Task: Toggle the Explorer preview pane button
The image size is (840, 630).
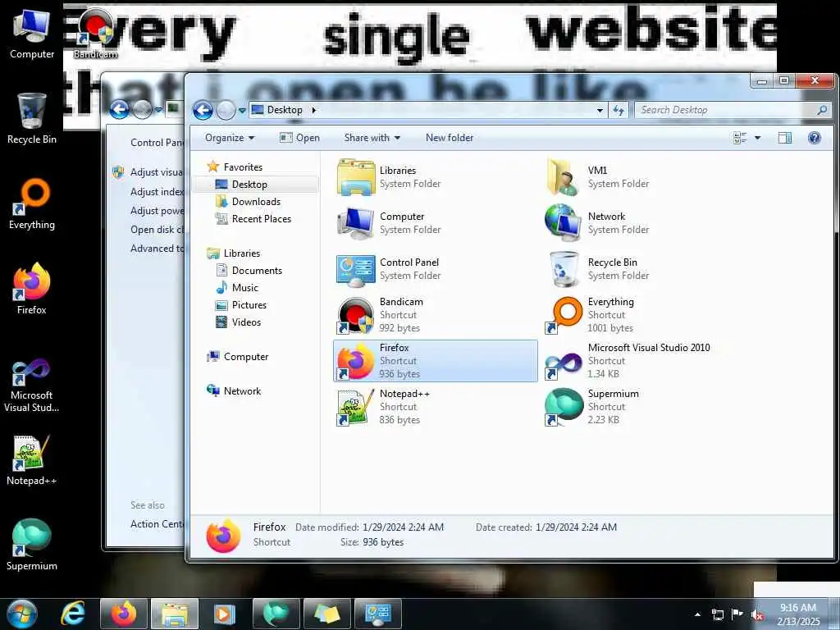Action: coord(785,138)
